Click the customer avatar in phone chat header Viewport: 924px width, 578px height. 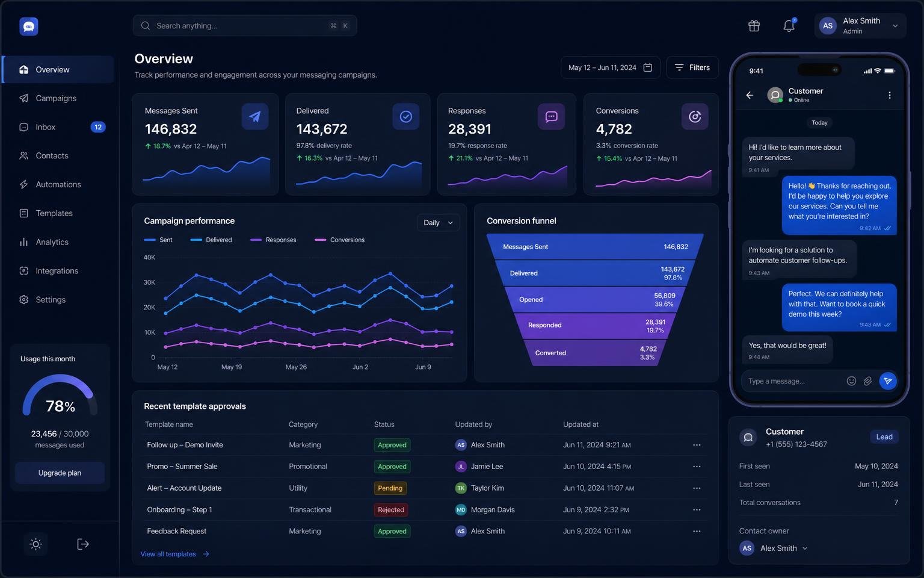775,95
